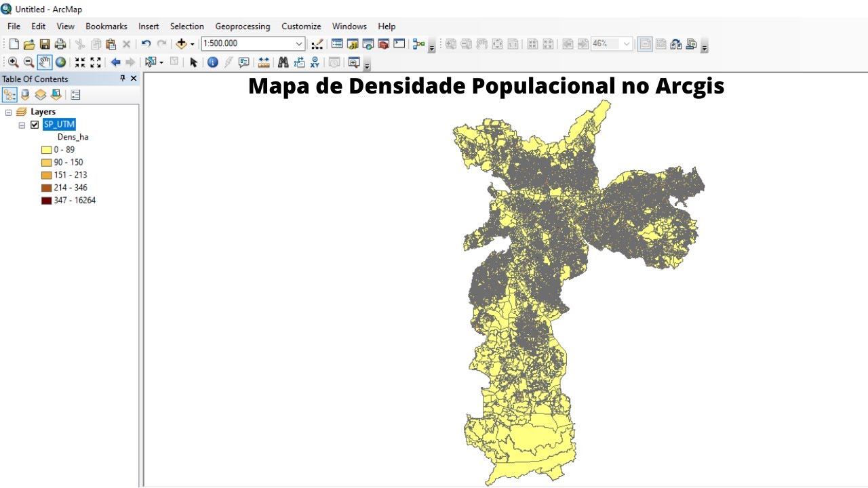Open the Search window icon
The image size is (868, 488).
(368, 44)
